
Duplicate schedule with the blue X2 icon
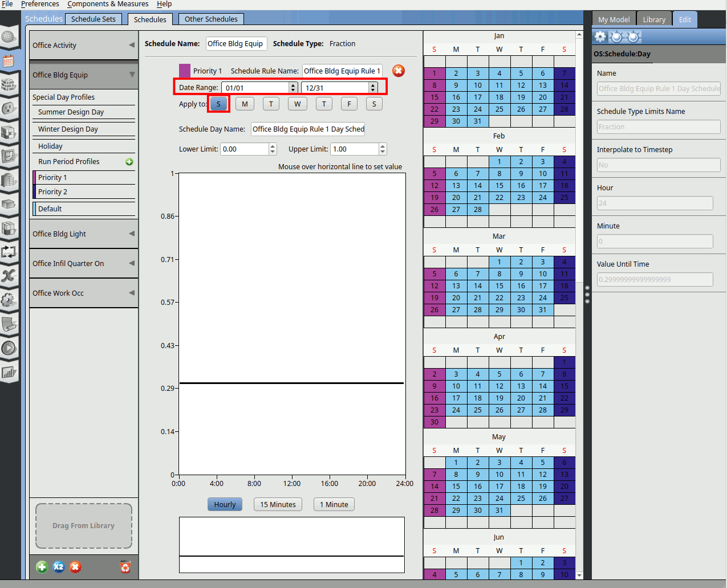pyautogui.click(x=59, y=567)
